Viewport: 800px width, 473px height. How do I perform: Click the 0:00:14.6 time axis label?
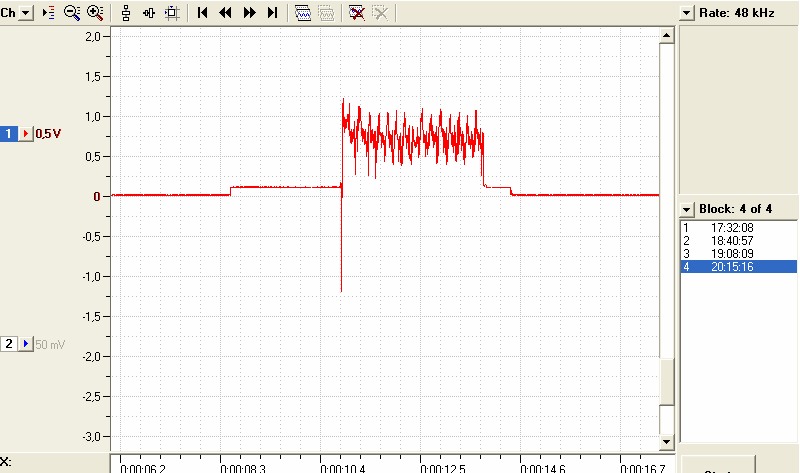[542, 468]
